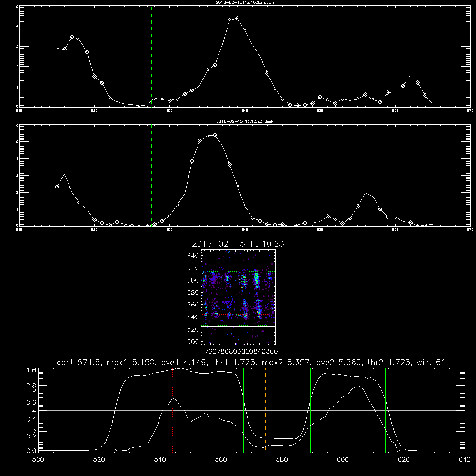Click the dusk plot secondary peak marker near 856
The height and width of the screenshot is (476, 476).
coord(366,193)
